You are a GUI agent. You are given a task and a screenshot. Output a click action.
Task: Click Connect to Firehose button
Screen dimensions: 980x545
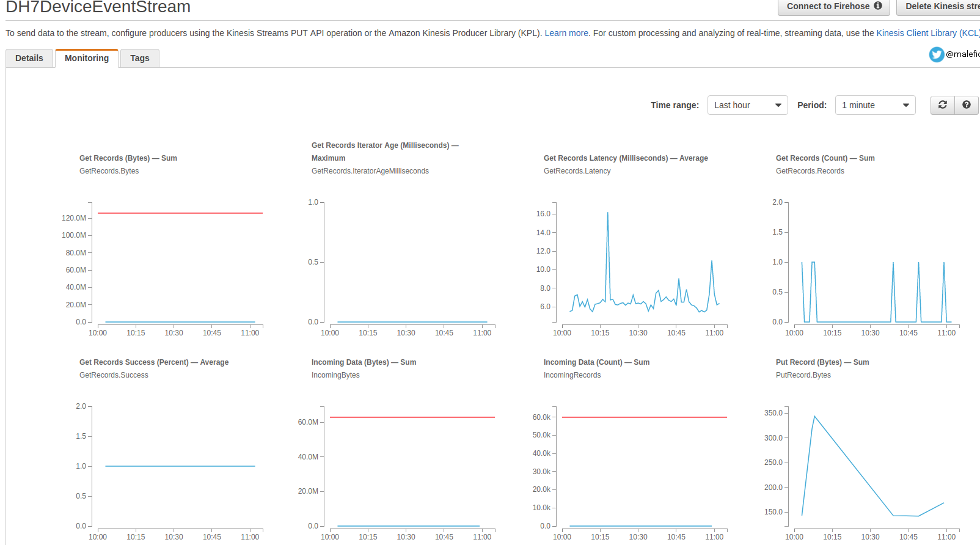tap(834, 7)
